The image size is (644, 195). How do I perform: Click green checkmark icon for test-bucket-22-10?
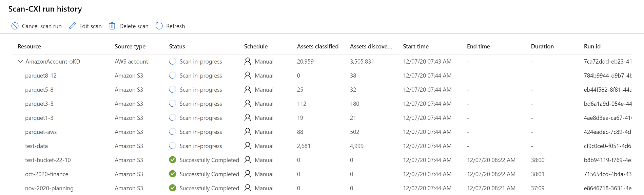coord(173,160)
